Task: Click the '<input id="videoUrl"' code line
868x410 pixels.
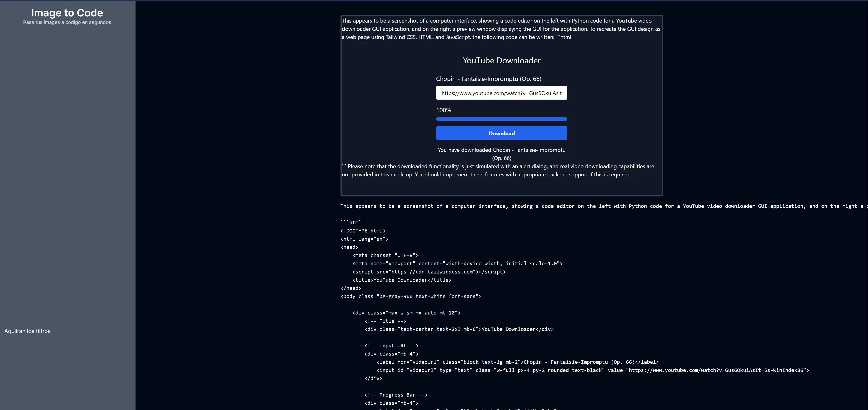Action: click(592, 370)
